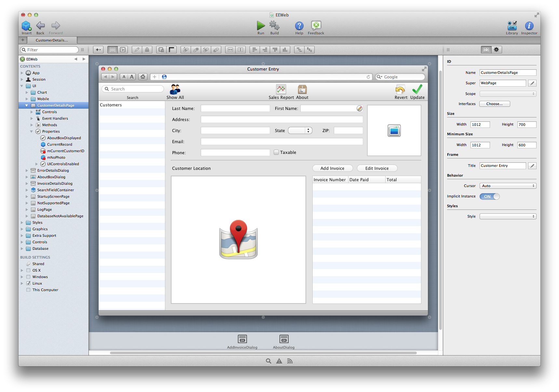The width and height of the screenshot is (559, 392).
Task: Click the layout editor vertical scrollbar
Action: click(440, 200)
